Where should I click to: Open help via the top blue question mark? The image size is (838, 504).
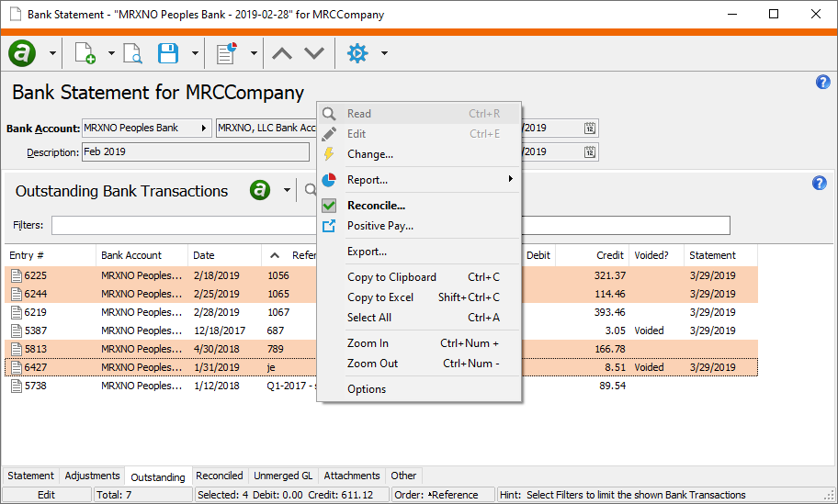pyautogui.click(x=822, y=83)
